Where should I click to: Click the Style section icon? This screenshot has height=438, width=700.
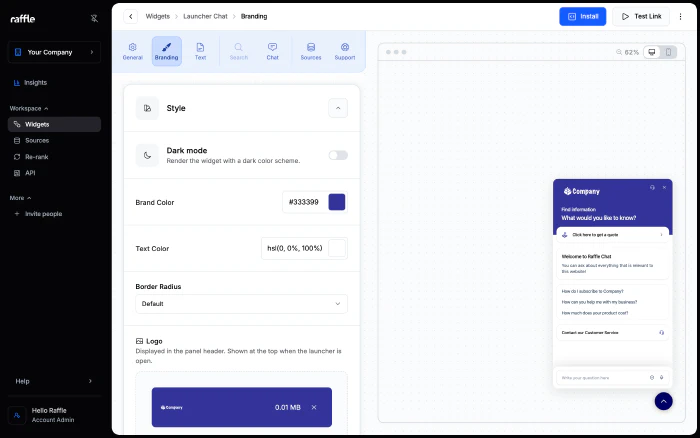coord(147,108)
